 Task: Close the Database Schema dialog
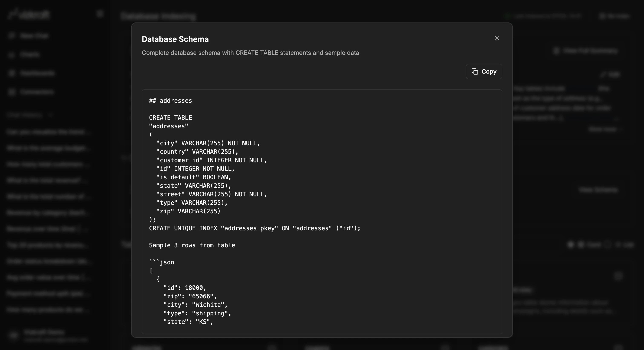[497, 38]
